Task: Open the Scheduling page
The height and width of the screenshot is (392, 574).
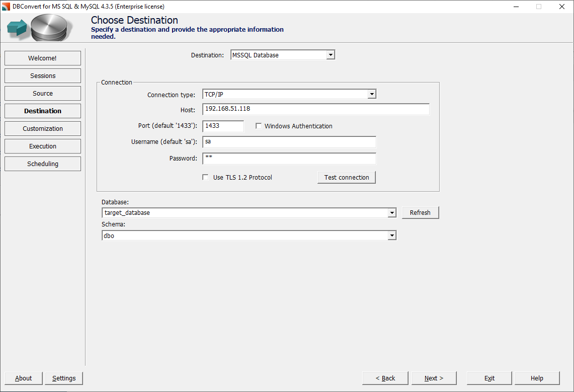Action: 42,164
